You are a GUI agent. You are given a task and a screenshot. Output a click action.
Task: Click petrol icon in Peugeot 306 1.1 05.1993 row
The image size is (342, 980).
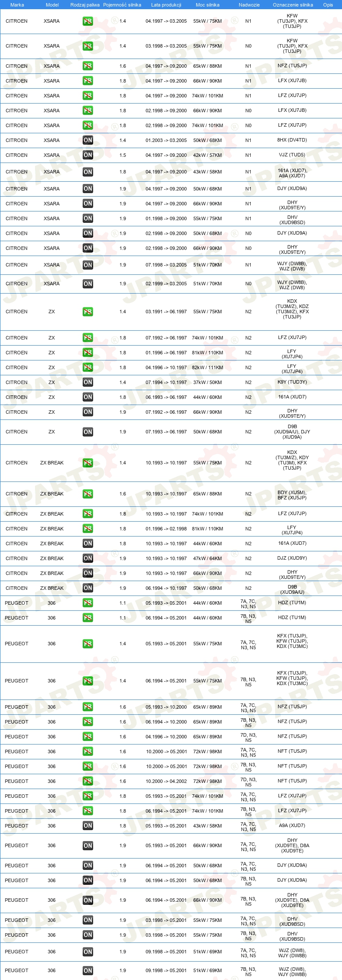pyautogui.click(x=88, y=603)
